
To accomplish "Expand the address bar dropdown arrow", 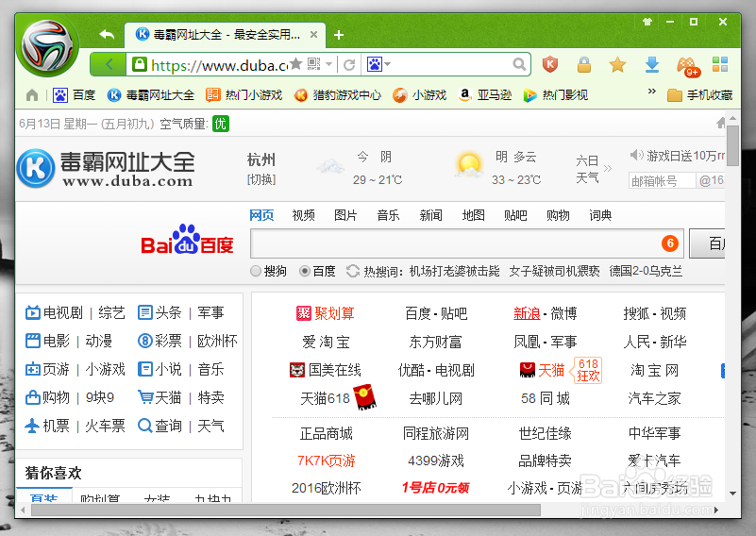I will tap(328, 63).
